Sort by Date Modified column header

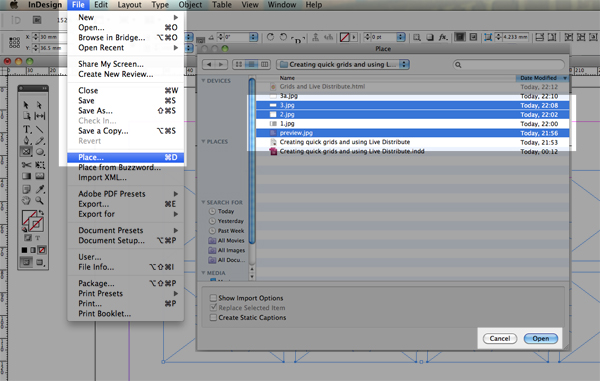tap(542, 78)
